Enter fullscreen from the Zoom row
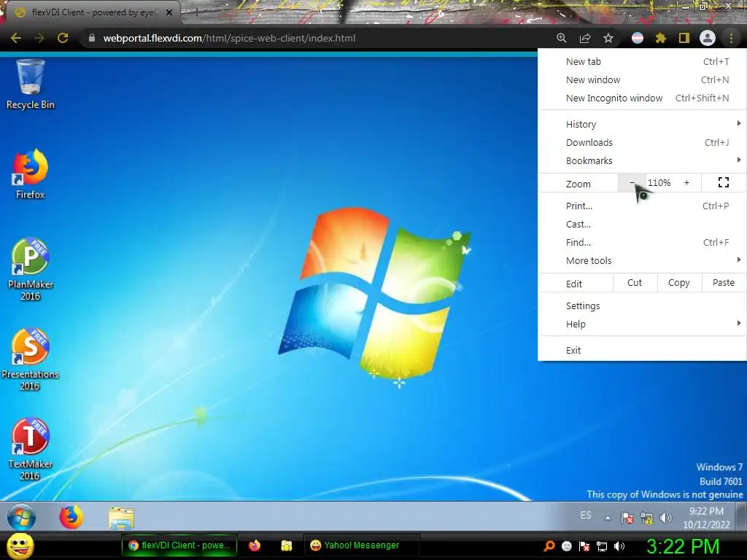Viewport: 747px width, 560px height. click(724, 182)
